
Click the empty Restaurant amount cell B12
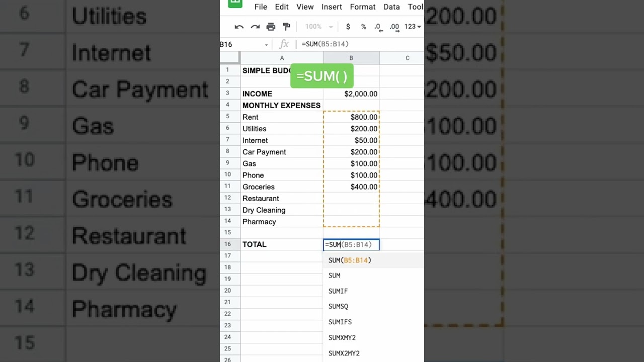click(351, 198)
